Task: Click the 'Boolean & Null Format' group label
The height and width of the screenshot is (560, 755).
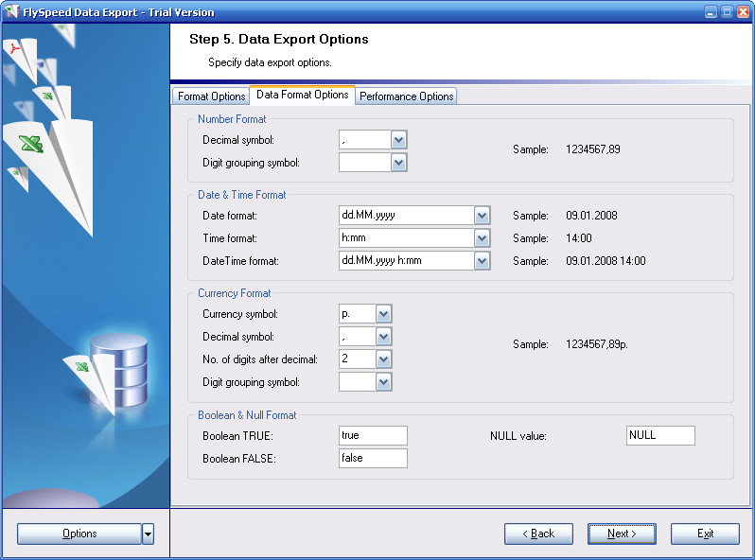Action: click(x=247, y=415)
